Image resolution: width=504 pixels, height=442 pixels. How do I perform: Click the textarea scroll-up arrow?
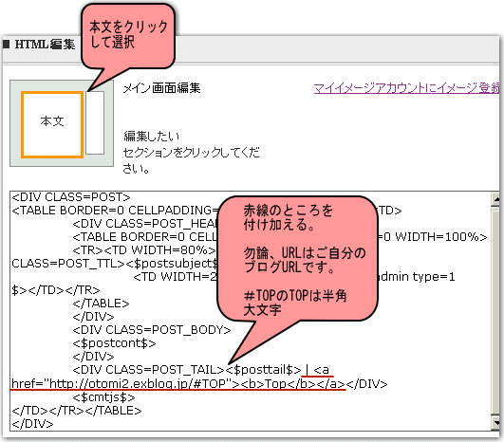495,199
